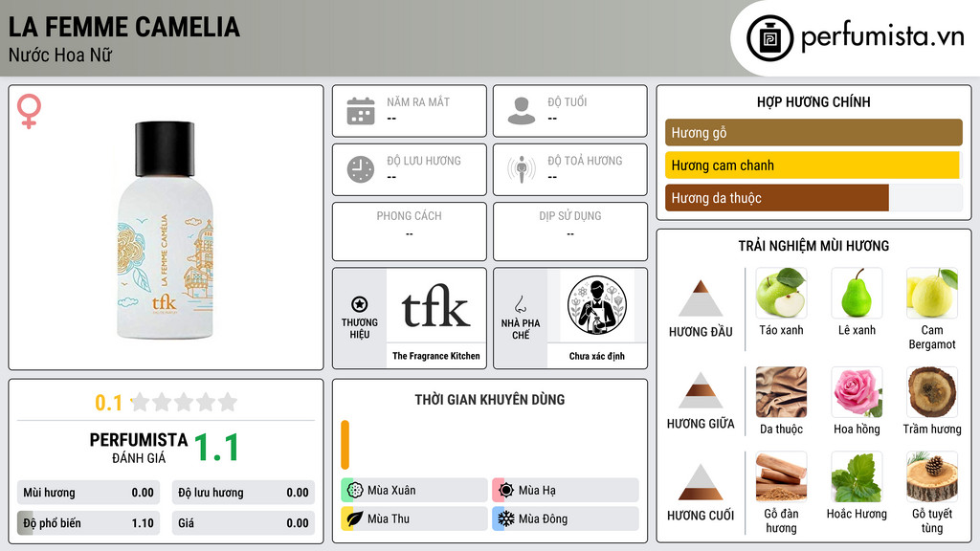Click the Hương cuối pyramid icon
This screenshot has height=551, width=980.
[x=700, y=482]
